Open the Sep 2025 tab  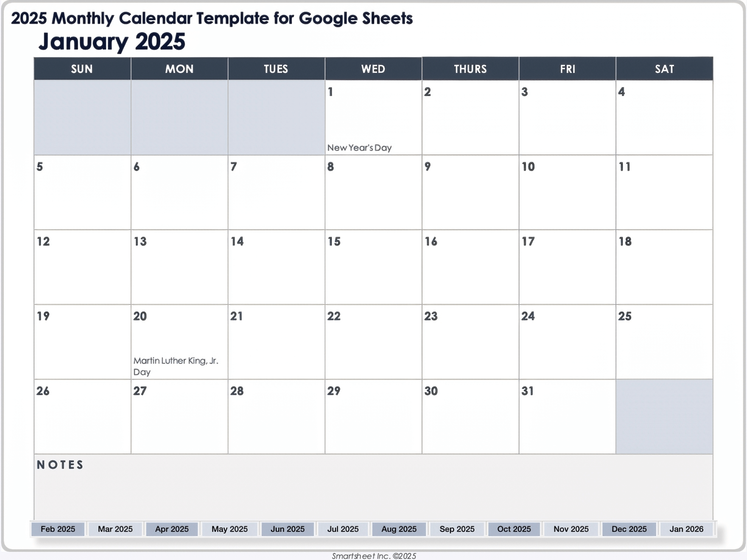457,529
